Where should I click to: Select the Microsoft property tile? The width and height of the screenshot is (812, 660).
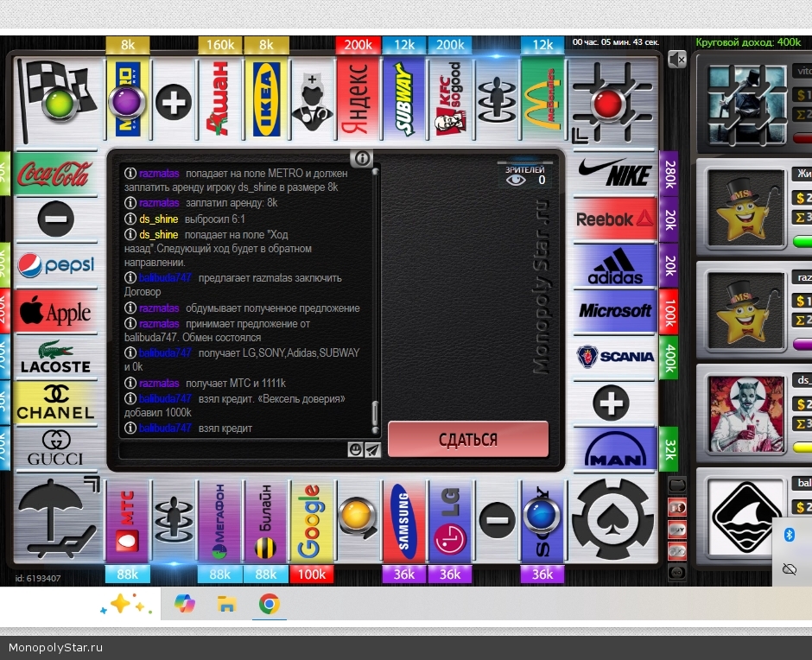[x=615, y=311]
